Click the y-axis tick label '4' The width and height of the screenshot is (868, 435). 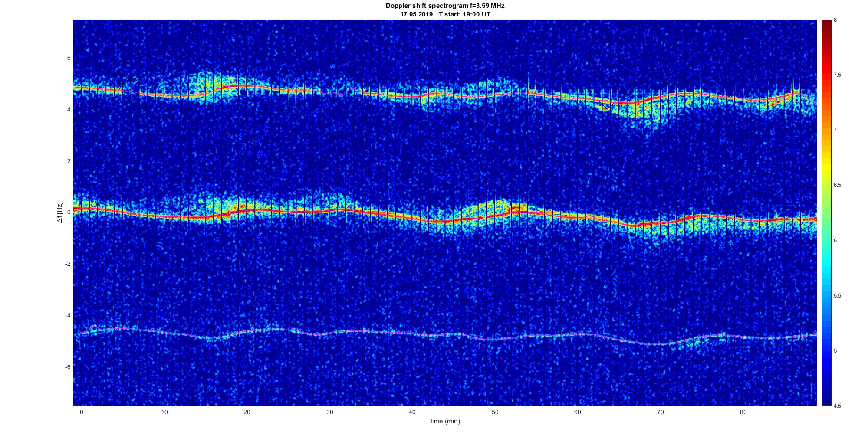pos(69,109)
